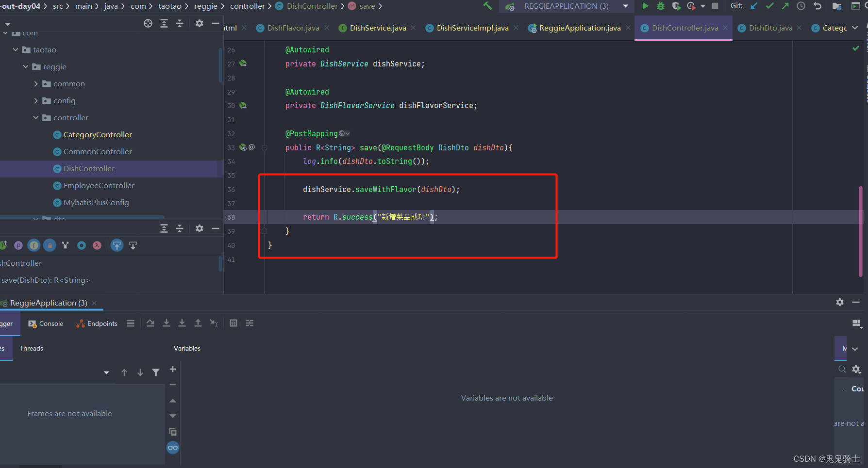Run with profiler icon

691,6
